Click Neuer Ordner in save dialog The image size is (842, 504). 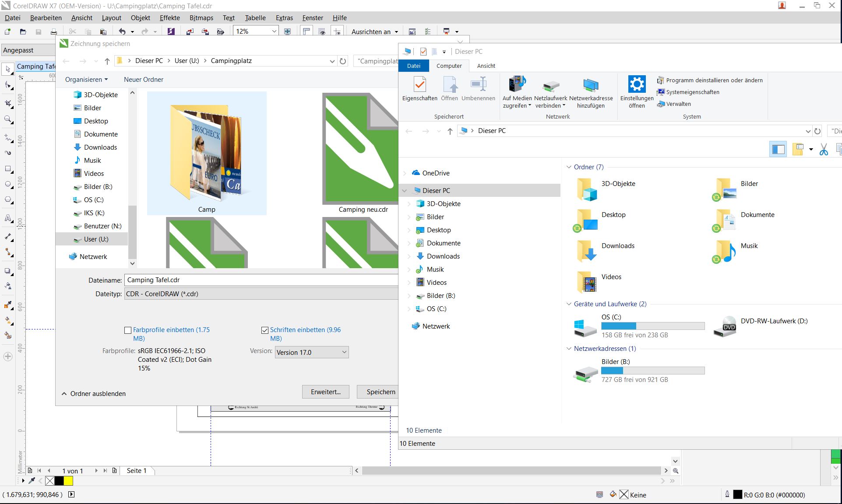(144, 80)
